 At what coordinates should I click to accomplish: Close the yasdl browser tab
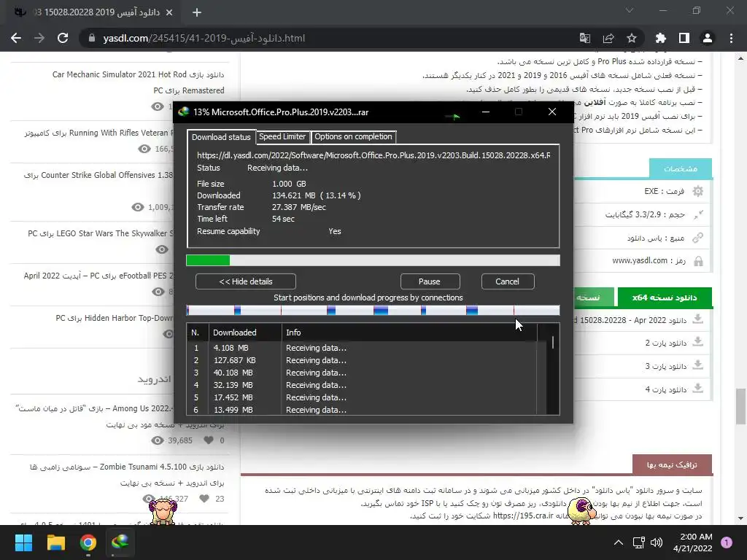[169, 12]
